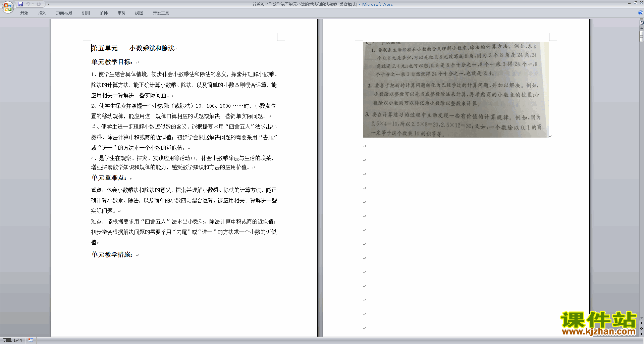Go to the 视图 ribbon tab
This screenshot has height=344, width=644.
tap(139, 13)
